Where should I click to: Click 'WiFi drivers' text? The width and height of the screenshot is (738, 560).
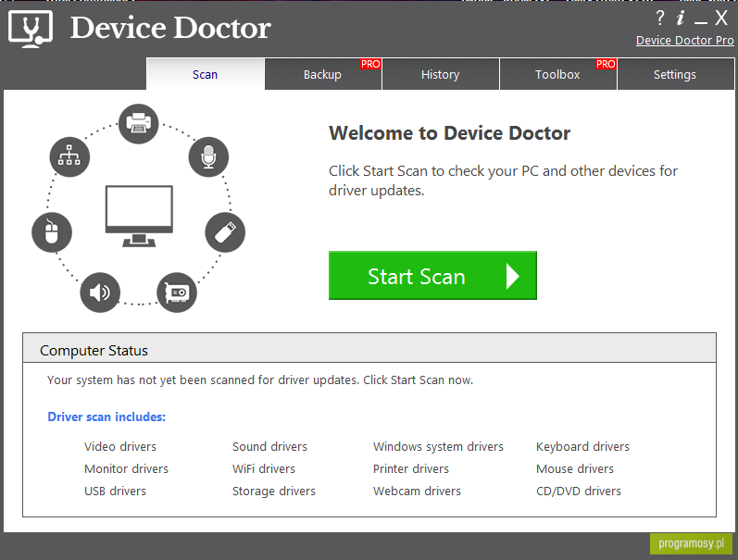point(264,468)
